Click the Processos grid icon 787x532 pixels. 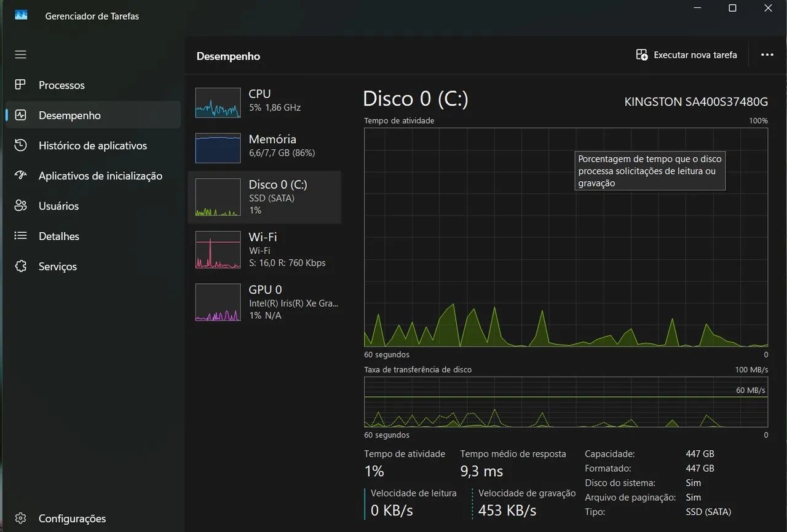click(x=20, y=85)
